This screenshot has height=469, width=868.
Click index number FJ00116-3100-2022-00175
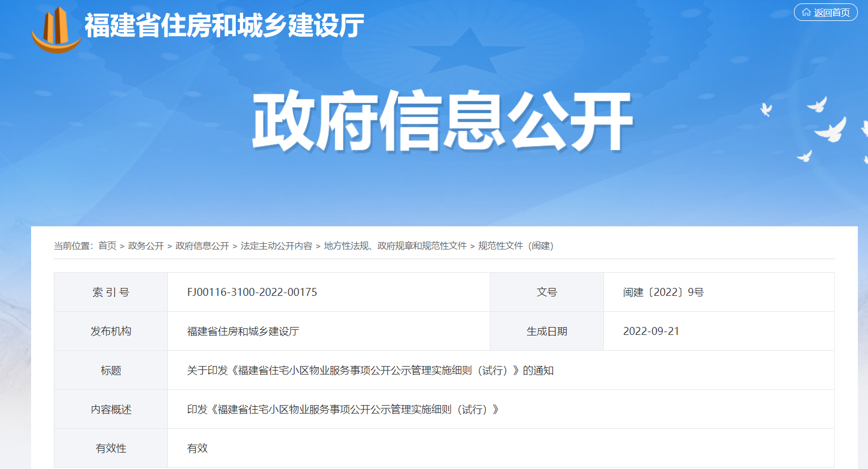pyautogui.click(x=252, y=292)
